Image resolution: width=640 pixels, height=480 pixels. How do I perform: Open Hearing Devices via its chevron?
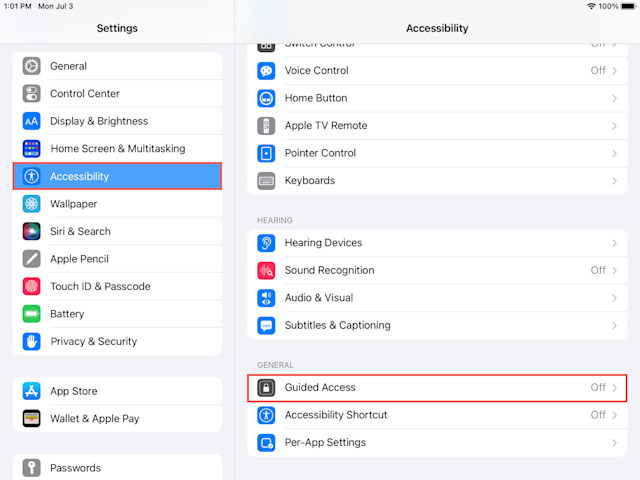click(614, 243)
